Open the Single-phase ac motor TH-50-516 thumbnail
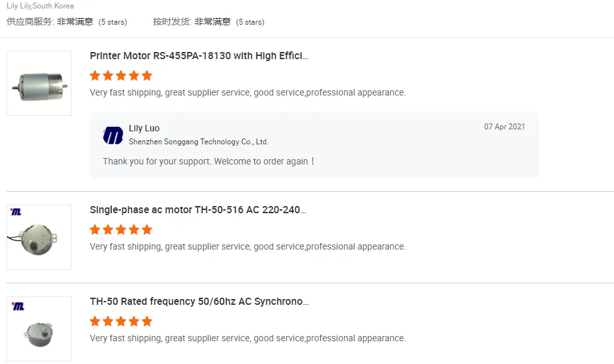This screenshot has width=614, height=364. tap(39, 238)
